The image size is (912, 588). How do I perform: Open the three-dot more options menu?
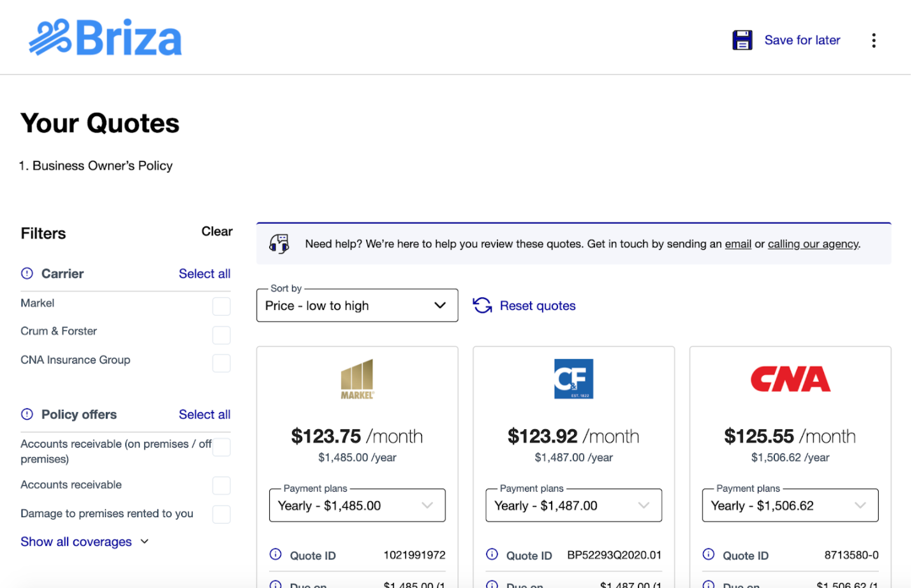tap(874, 40)
